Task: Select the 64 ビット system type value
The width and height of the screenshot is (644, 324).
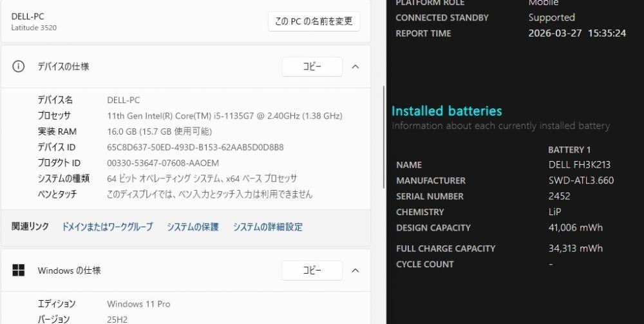Action: tap(202, 178)
